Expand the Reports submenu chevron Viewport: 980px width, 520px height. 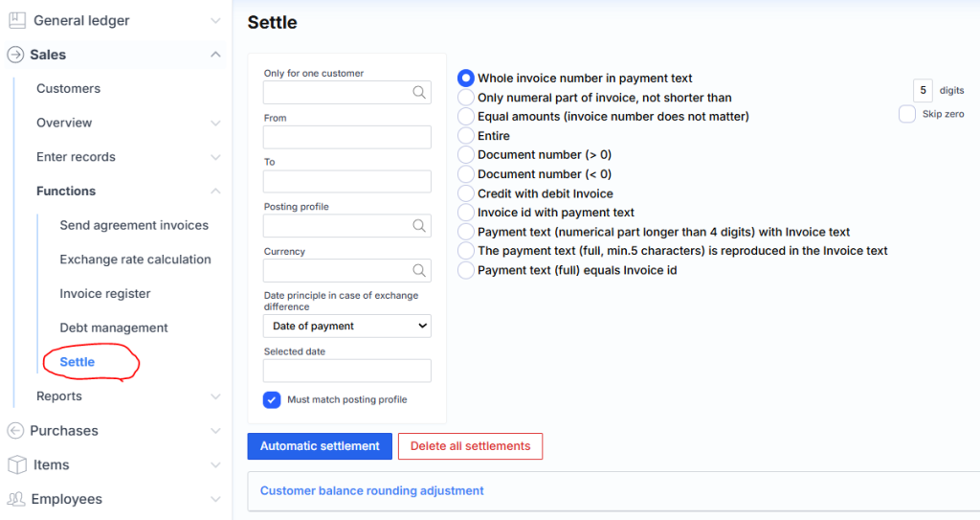click(x=215, y=396)
